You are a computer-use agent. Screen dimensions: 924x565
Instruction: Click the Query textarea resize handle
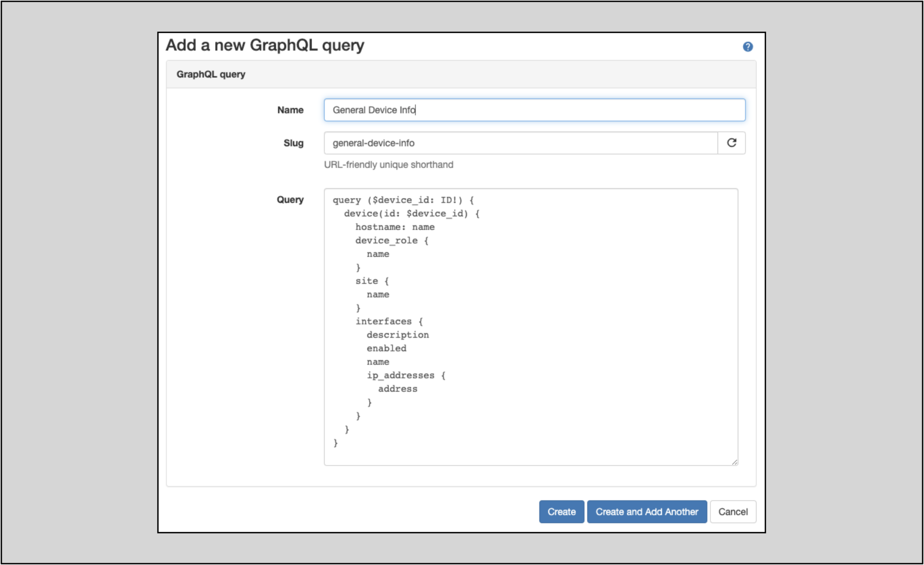coord(735,462)
